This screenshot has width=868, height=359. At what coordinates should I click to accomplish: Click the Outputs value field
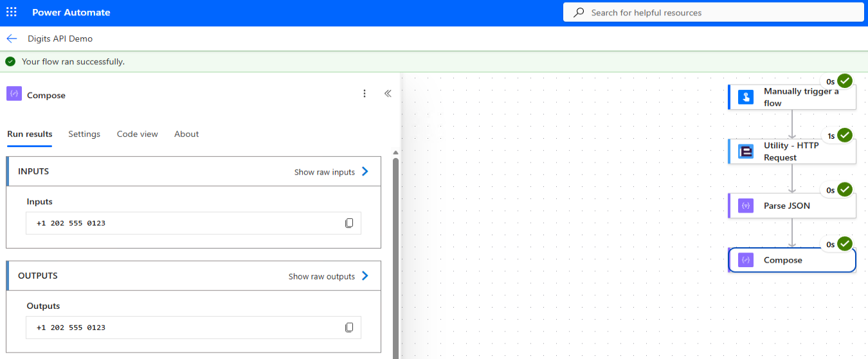(x=194, y=328)
